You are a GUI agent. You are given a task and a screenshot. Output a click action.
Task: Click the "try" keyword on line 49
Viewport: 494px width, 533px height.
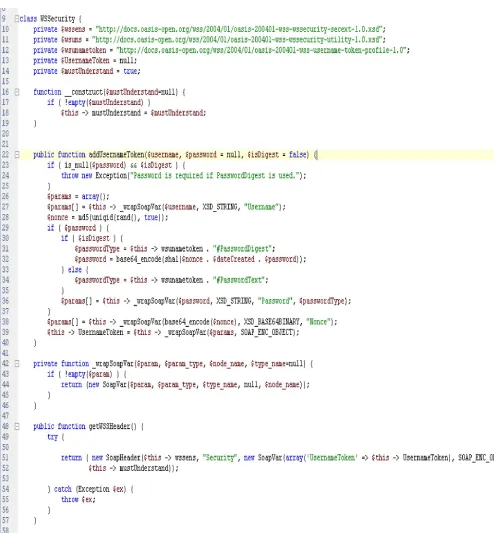point(52,437)
